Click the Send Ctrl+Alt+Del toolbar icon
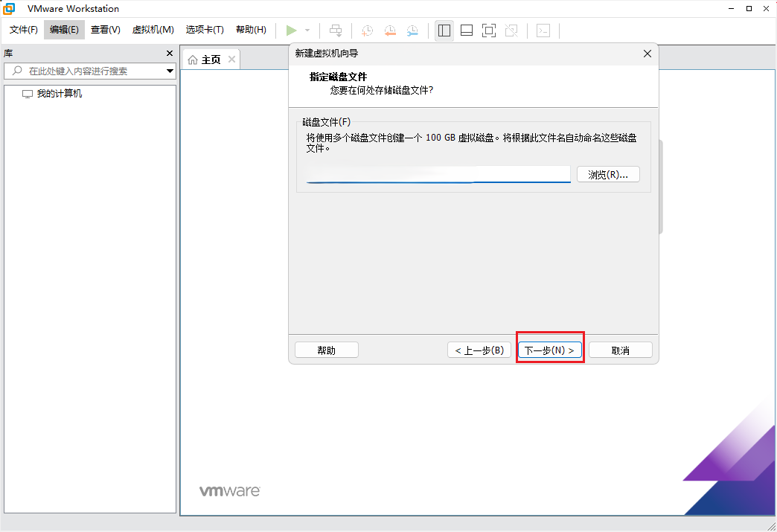This screenshot has height=532, width=777. point(336,31)
